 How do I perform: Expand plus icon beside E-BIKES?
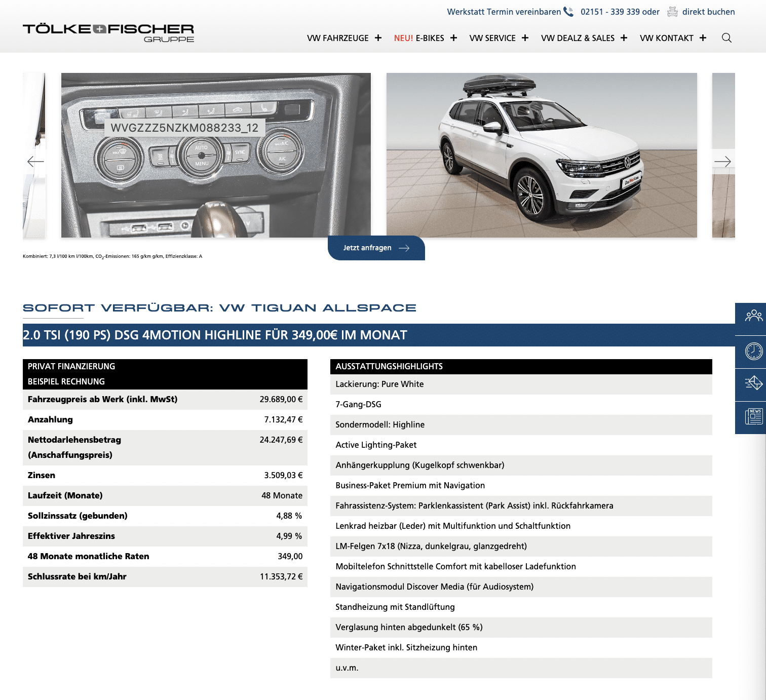(x=453, y=38)
